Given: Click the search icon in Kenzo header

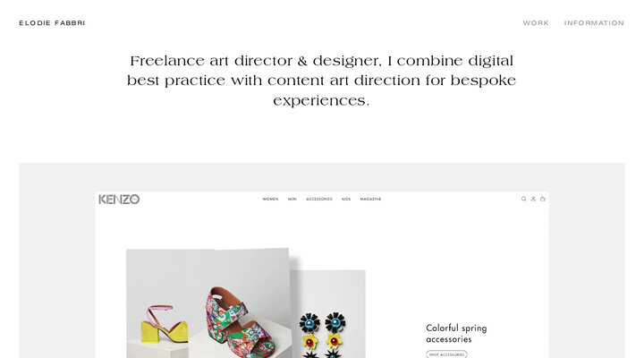Looking at the screenshot, I should click(523, 199).
